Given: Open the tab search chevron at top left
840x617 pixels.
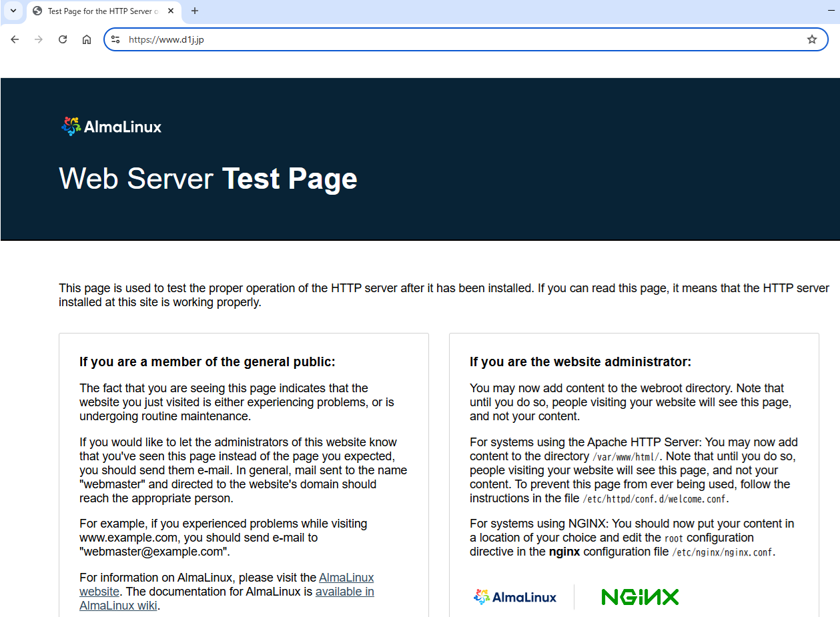Looking at the screenshot, I should 13,11.
